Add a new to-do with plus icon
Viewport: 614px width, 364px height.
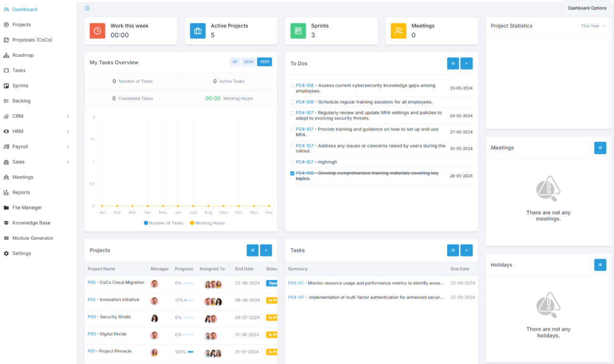[467, 63]
